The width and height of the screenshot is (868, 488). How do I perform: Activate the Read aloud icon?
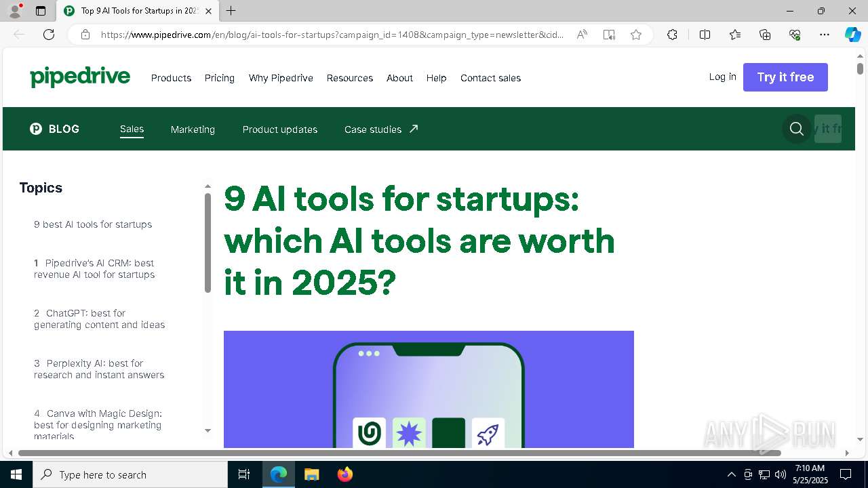(582, 35)
